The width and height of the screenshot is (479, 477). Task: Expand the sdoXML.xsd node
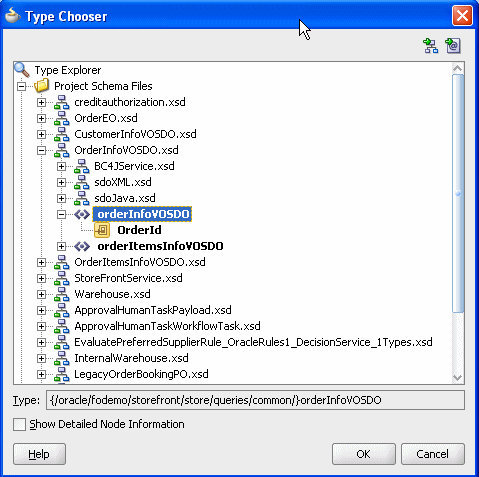(x=61, y=182)
